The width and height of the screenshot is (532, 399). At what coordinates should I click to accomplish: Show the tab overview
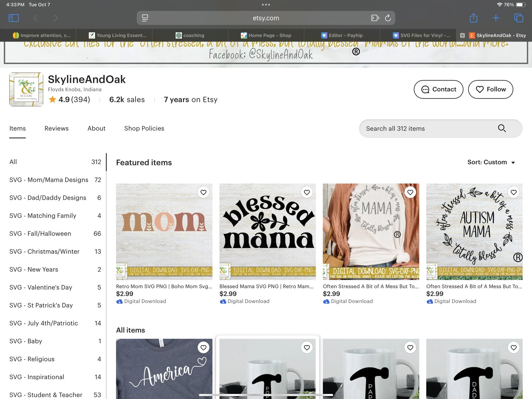[x=519, y=18]
